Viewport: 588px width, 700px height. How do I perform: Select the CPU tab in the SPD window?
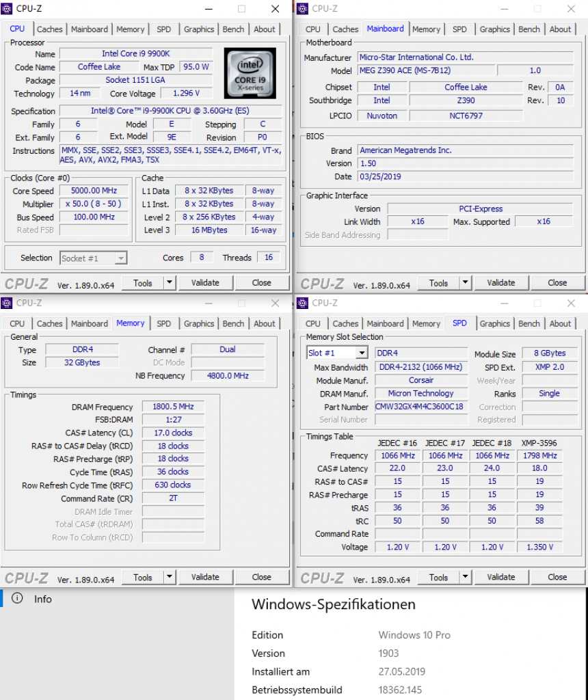313,323
